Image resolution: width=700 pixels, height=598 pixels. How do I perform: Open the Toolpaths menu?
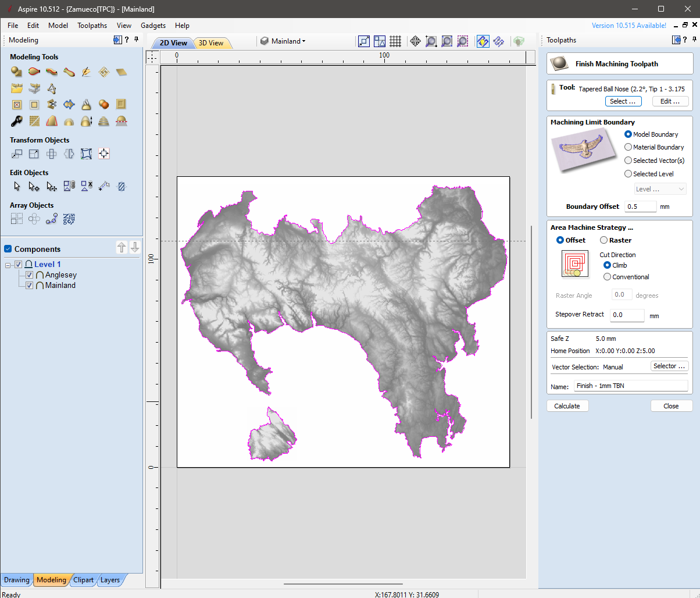(92, 25)
